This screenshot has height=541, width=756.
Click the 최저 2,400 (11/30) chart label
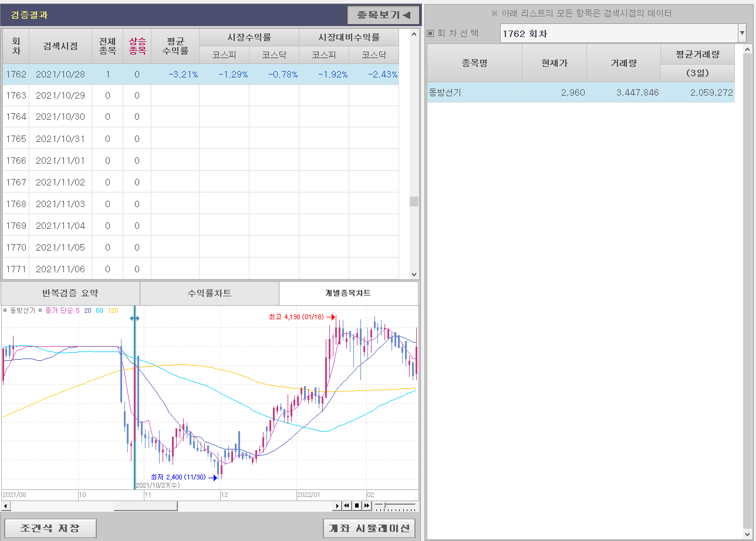178,477
